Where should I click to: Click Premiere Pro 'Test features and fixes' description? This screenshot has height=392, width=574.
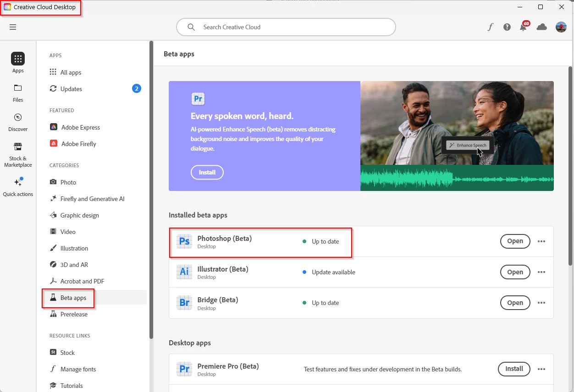click(383, 369)
